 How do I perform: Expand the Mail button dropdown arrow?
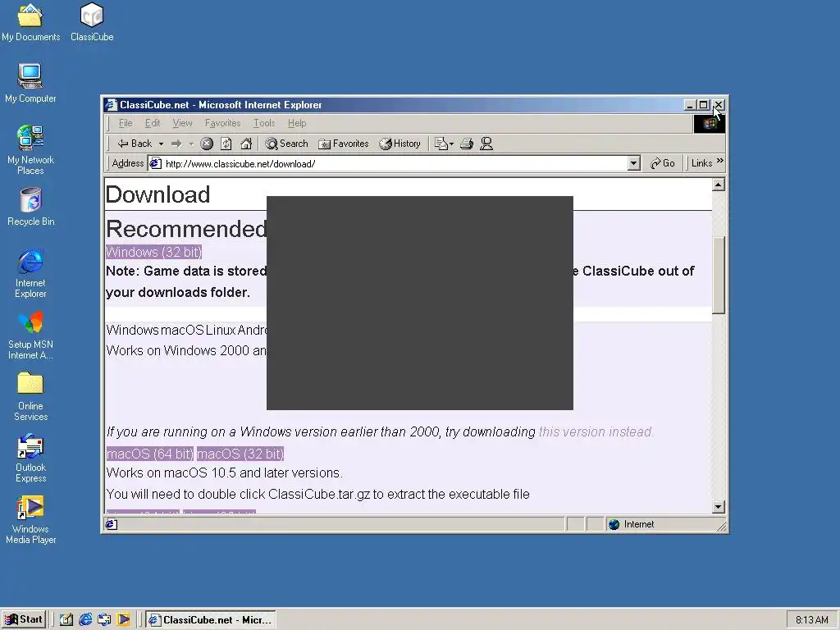[x=452, y=144]
